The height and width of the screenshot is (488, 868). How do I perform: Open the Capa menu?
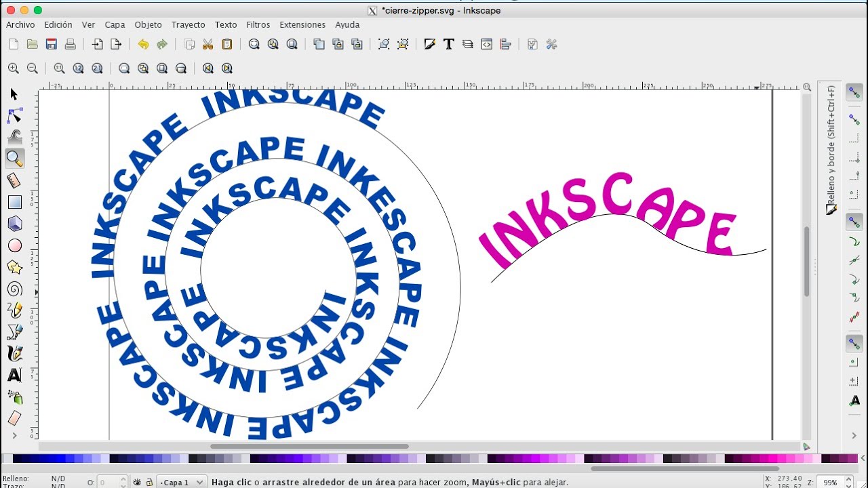[x=115, y=24]
